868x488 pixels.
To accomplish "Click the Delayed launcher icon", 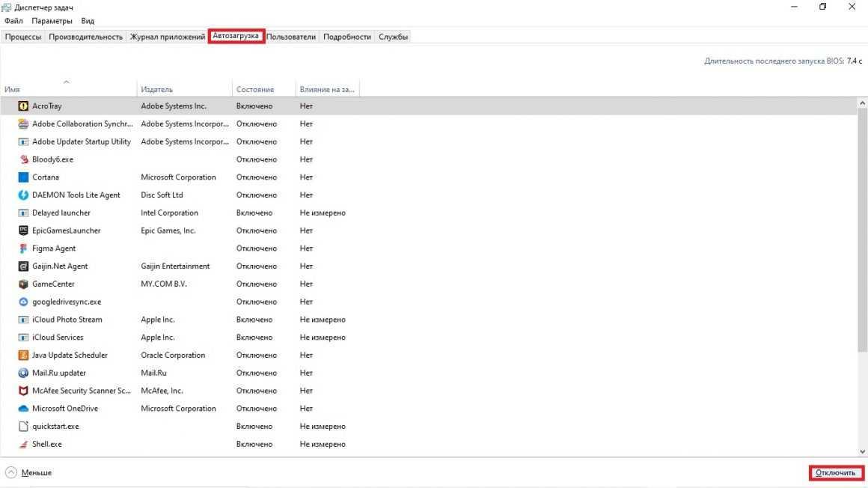I will pos(23,213).
